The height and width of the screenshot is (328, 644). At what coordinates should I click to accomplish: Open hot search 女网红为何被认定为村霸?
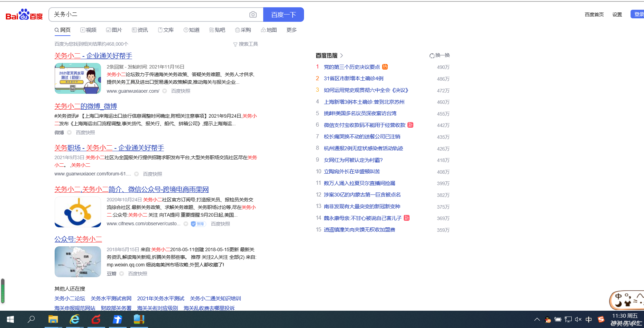[353, 160]
